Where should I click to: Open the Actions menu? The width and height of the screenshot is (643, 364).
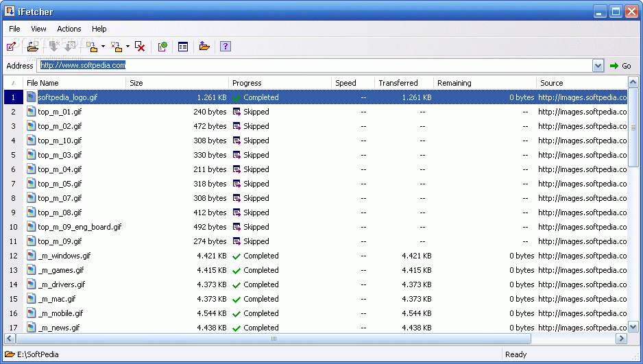pyautogui.click(x=69, y=29)
